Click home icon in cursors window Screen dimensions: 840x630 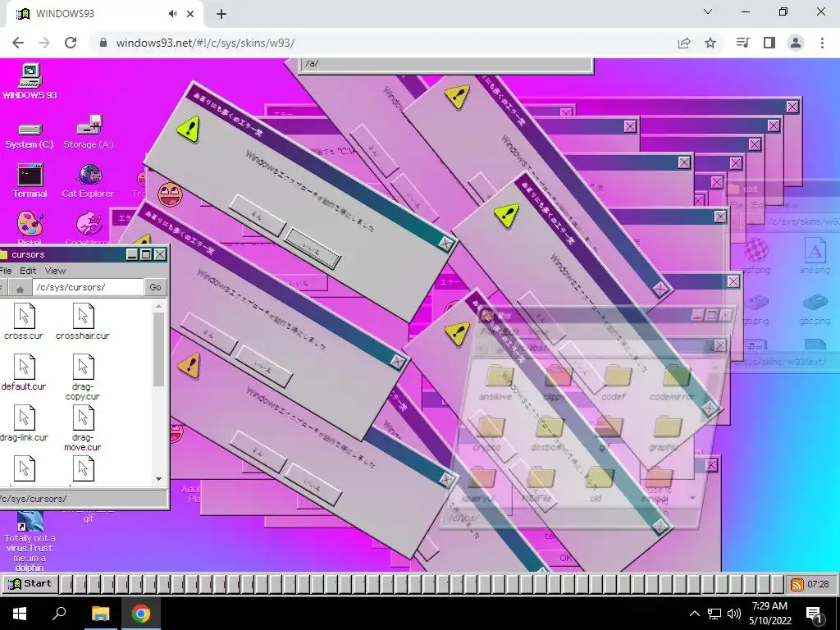[20, 288]
